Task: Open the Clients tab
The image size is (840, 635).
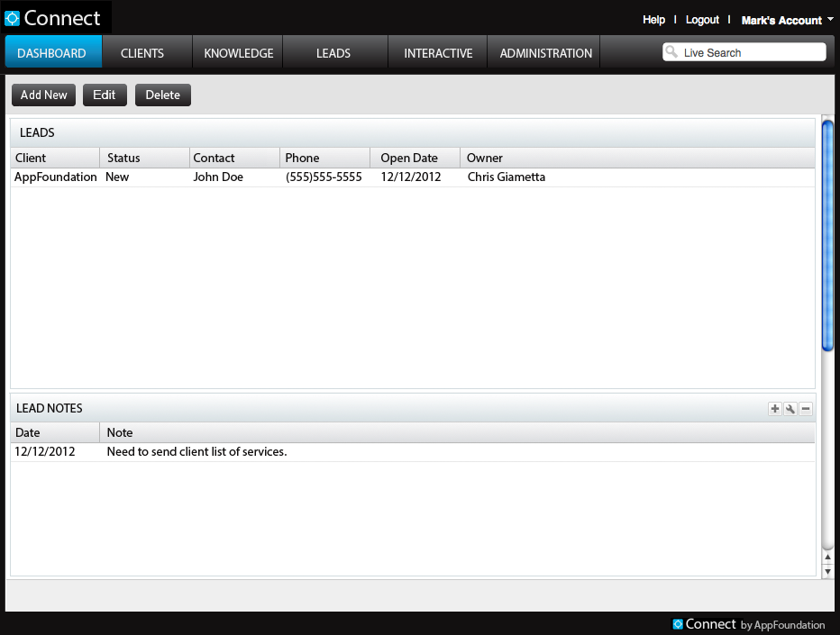Action: 142,53
